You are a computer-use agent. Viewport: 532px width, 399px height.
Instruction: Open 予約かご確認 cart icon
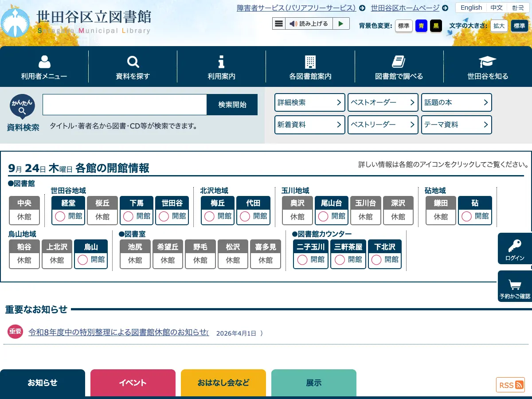coord(515,286)
